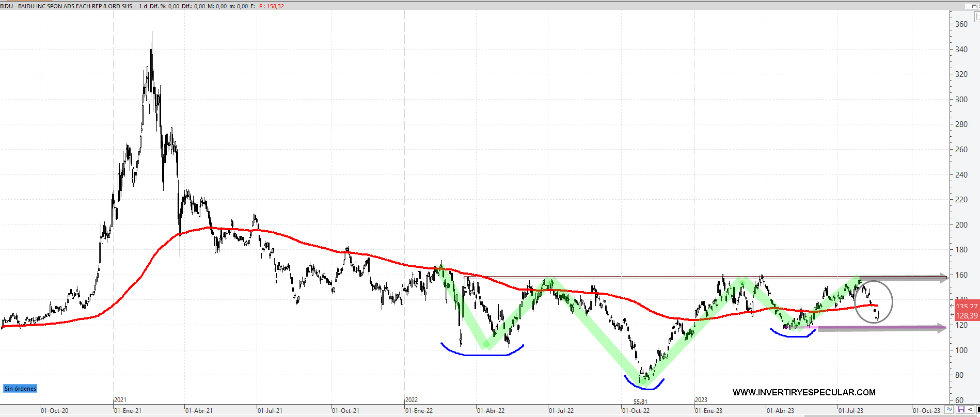Click the red 135,27 price label
This screenshot has height=417, width=980.
point(966,307)
